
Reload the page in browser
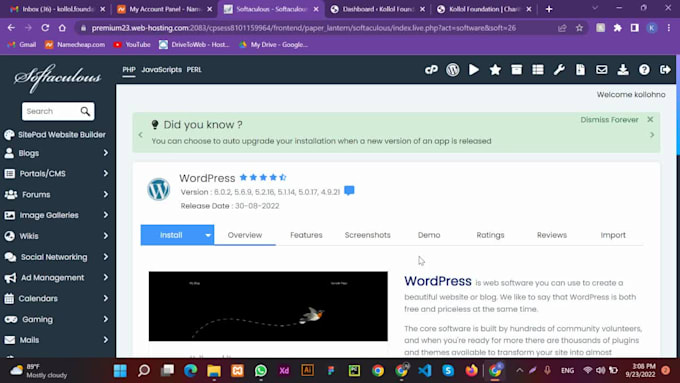point(45,28)
